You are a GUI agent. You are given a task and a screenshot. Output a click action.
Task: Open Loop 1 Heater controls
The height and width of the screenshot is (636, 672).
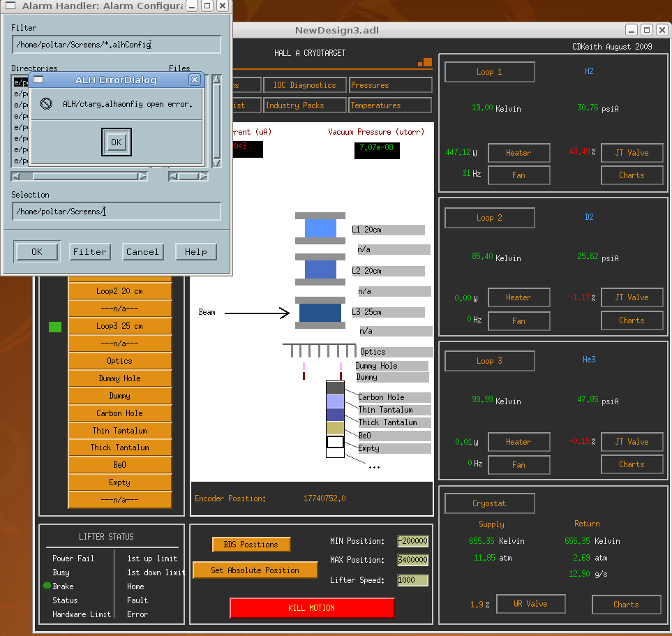[518, 153]
